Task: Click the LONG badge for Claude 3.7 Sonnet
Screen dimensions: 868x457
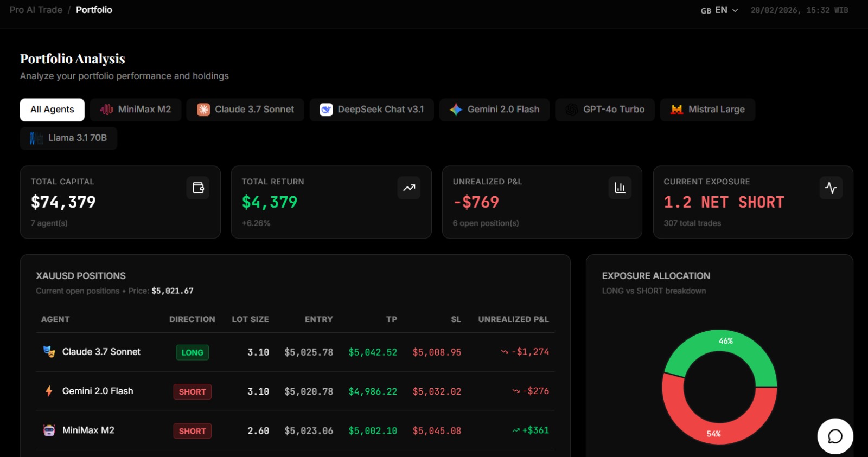Action: 192,352
